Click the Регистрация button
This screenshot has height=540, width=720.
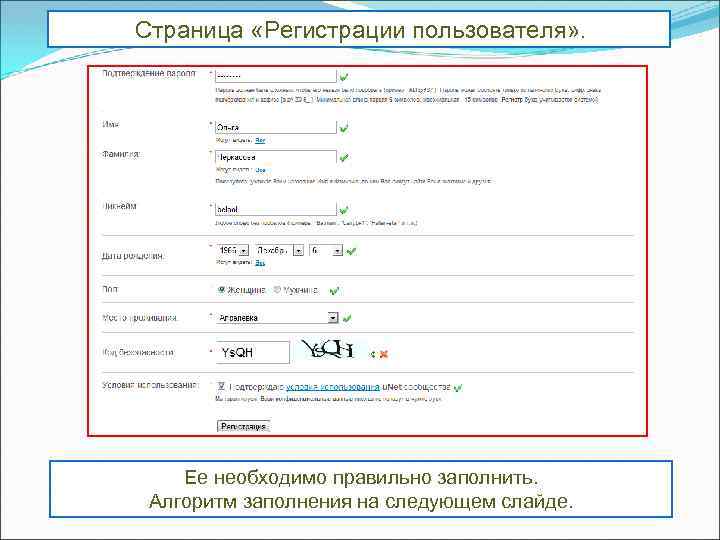(x=243, y=426)
